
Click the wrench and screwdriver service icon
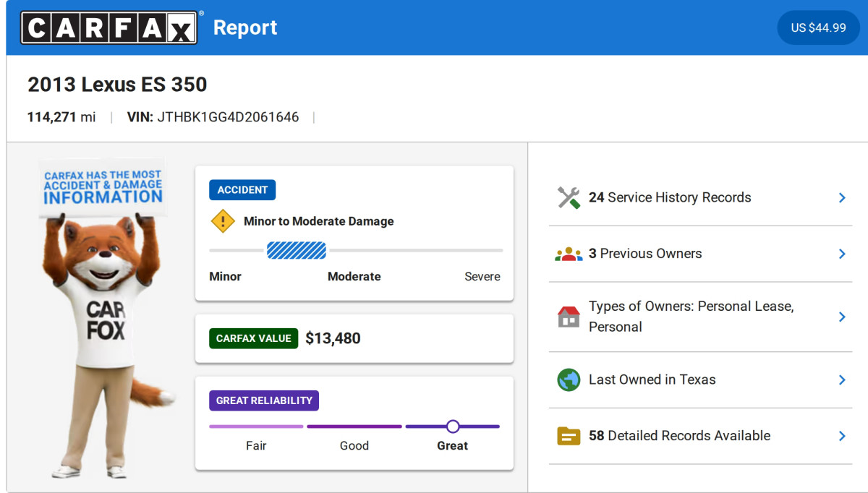click(x=569, y=197)
